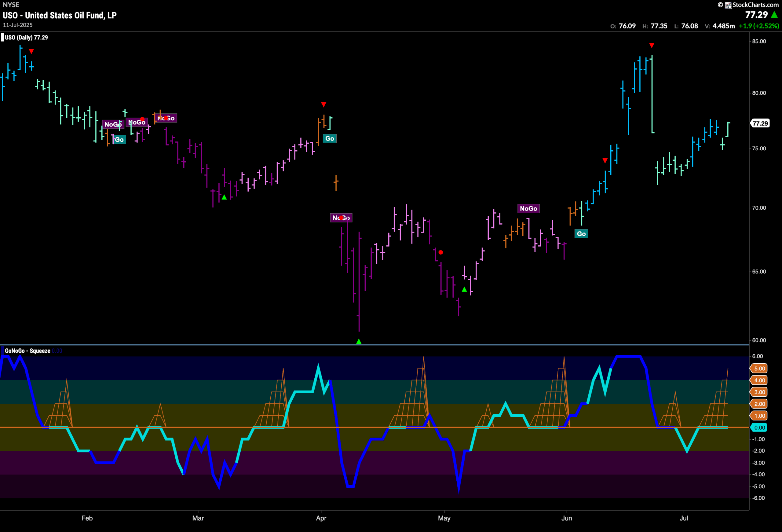The image size is (782, 532).
Task: Click the red dot near the May low
Action: (441, 252)
